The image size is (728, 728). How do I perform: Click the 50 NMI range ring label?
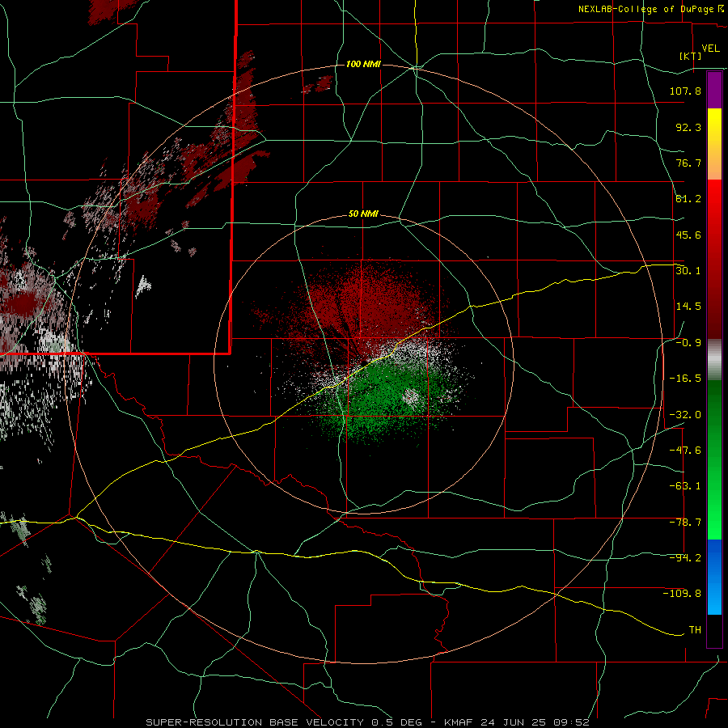[363, 214]
